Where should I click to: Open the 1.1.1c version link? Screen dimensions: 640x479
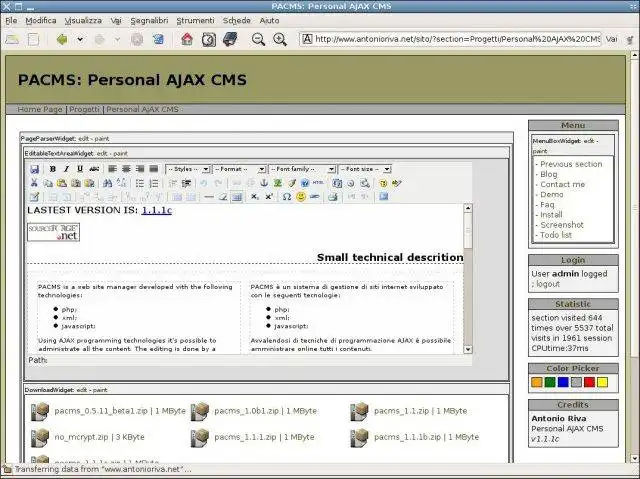(157, 210)
